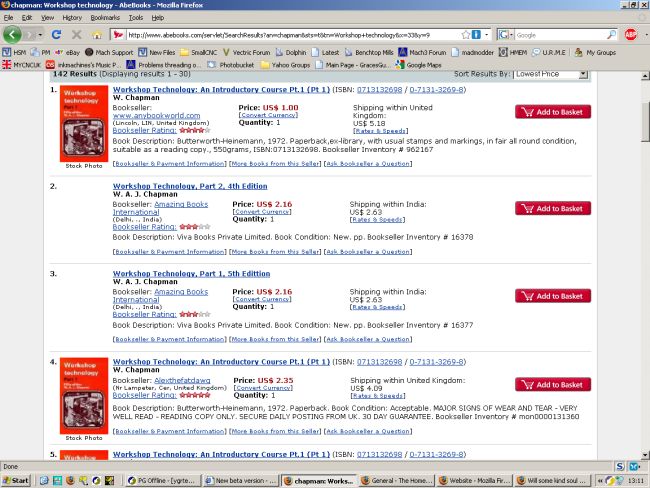This screenshot has height=488, width=650.
Task: Open the madmodder bookmark
Action: tap(473, 53)
